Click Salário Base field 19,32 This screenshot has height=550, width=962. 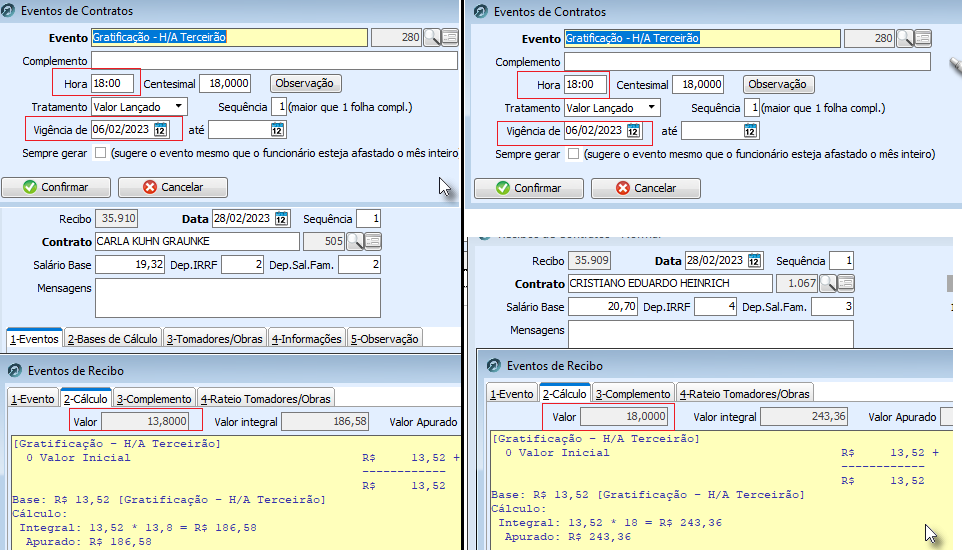(130, 265)
